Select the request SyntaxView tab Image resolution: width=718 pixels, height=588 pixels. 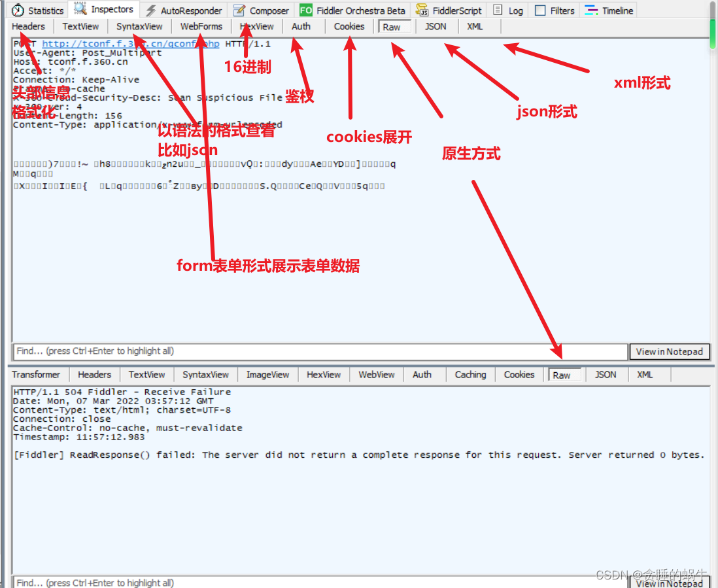point(139,27)
